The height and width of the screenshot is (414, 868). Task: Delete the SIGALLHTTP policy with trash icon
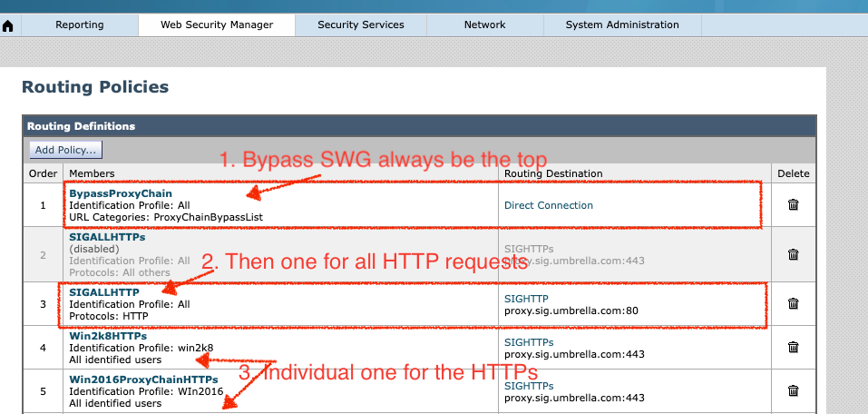click(x=794, y=303)
